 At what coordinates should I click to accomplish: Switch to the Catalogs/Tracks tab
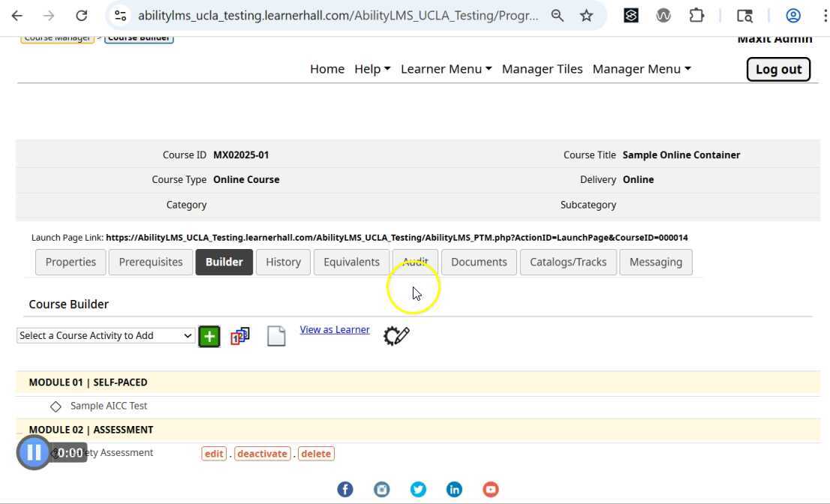(x=568, y=262)
